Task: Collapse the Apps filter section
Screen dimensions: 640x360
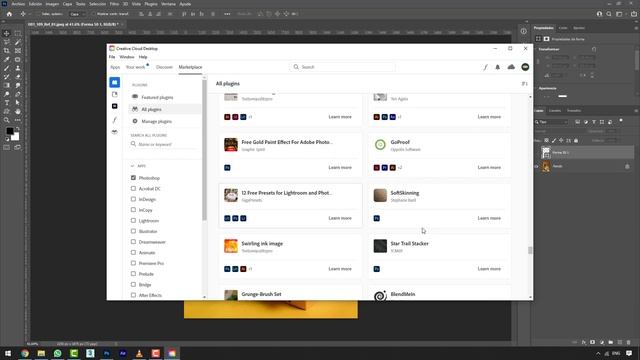Action: click(x=132, y=166)
